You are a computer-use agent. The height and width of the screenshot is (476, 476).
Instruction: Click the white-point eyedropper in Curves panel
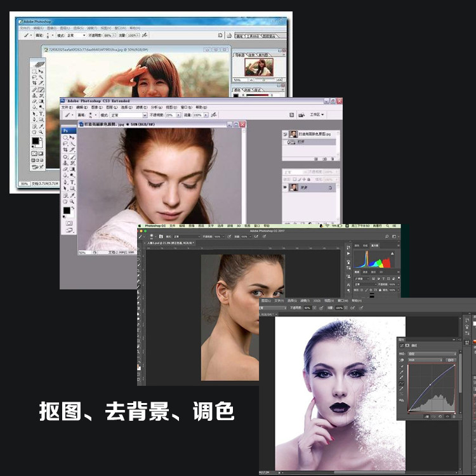pyautogui.click(x=402, y=378)
